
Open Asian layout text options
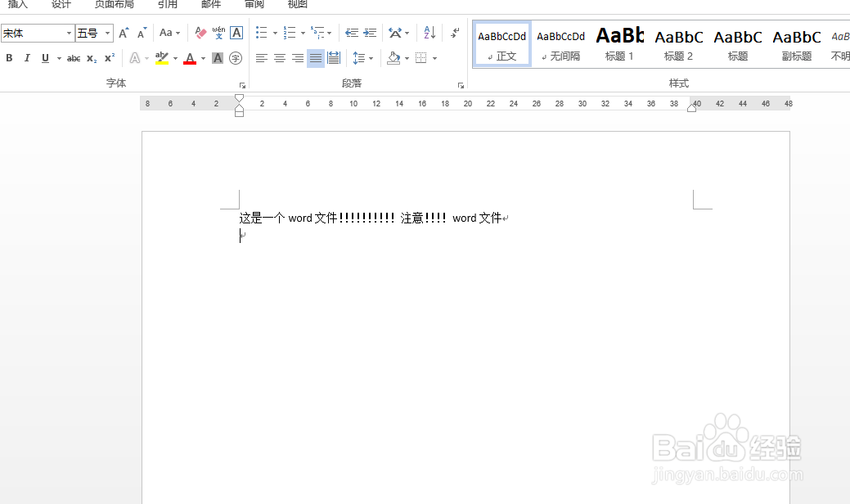(x=396, y=33)
